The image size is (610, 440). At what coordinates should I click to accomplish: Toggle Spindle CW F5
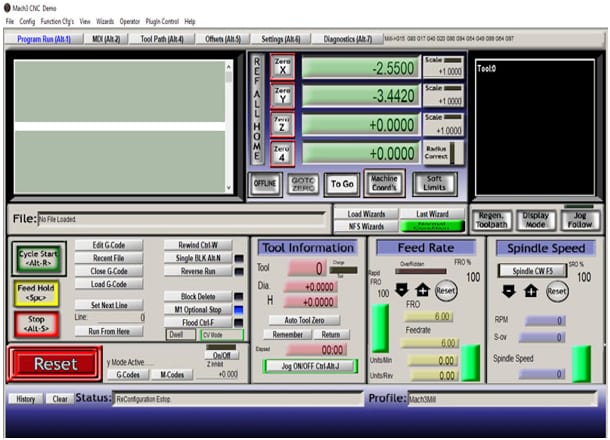coord(532,271)
